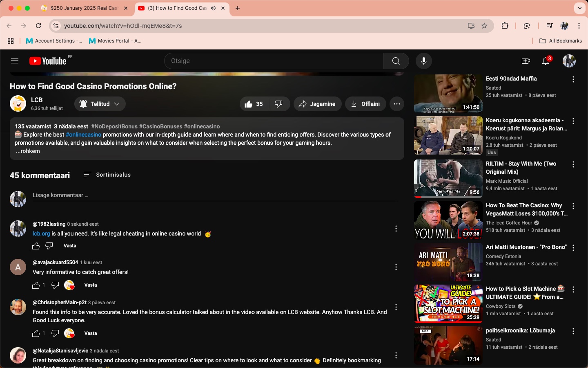Like the @avajackuard5504 comment
Image resolution: width=588 pixels, height=368 pixels.
coord(36,285)
